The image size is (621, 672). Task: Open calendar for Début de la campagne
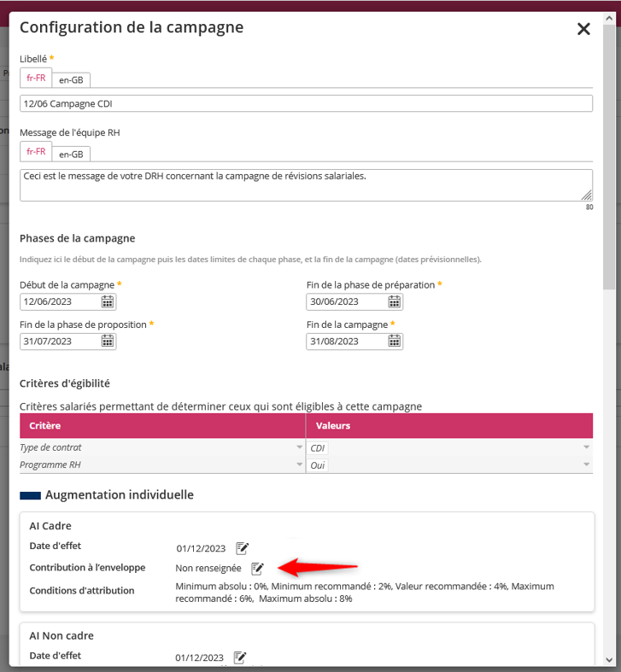[108, 301]
